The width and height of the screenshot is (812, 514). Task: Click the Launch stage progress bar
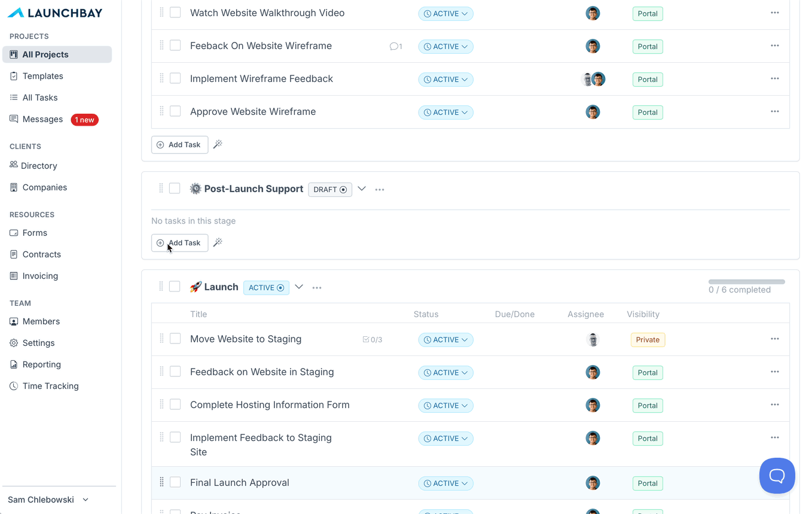pyautogui.click(x=746, y=282)
